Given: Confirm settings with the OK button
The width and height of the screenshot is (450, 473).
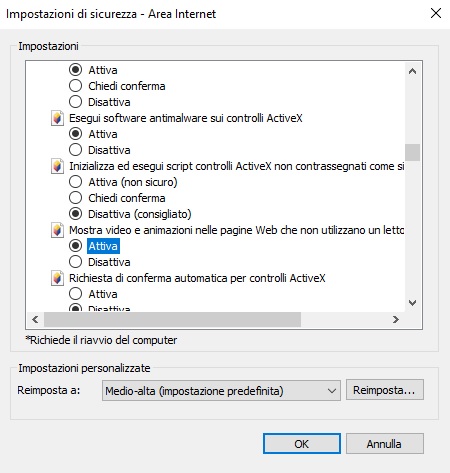Looking at the screenshot, I should click(x=302, y=444).
